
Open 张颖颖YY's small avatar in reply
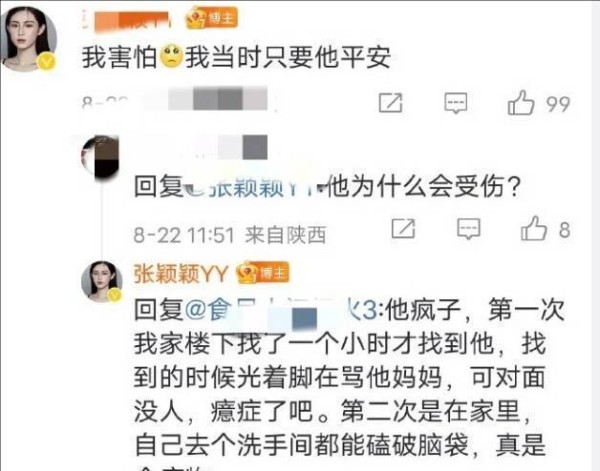click(x=102, y=281)
